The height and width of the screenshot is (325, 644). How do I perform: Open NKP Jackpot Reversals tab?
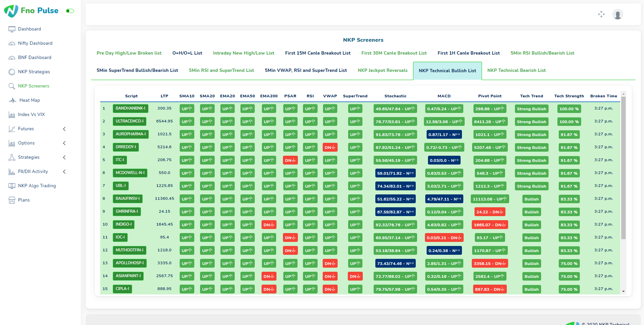point(382,70)
